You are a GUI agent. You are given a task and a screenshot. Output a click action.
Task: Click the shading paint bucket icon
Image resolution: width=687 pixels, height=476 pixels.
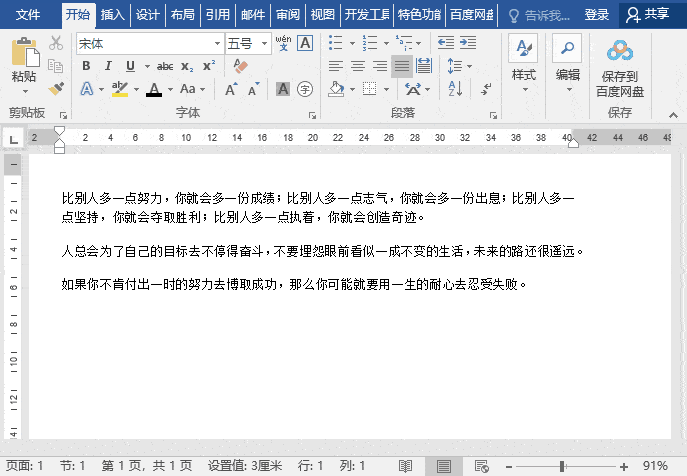336,89
